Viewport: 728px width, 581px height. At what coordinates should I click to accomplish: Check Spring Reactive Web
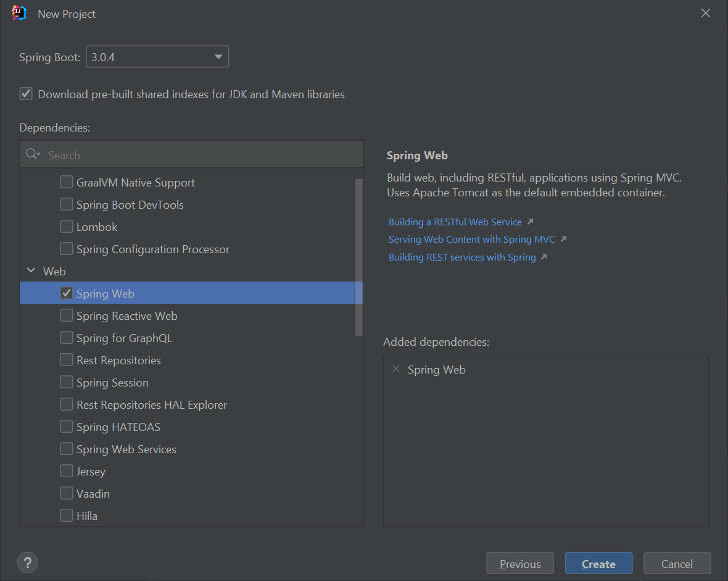pyautogui.click(x=67, y=315)
